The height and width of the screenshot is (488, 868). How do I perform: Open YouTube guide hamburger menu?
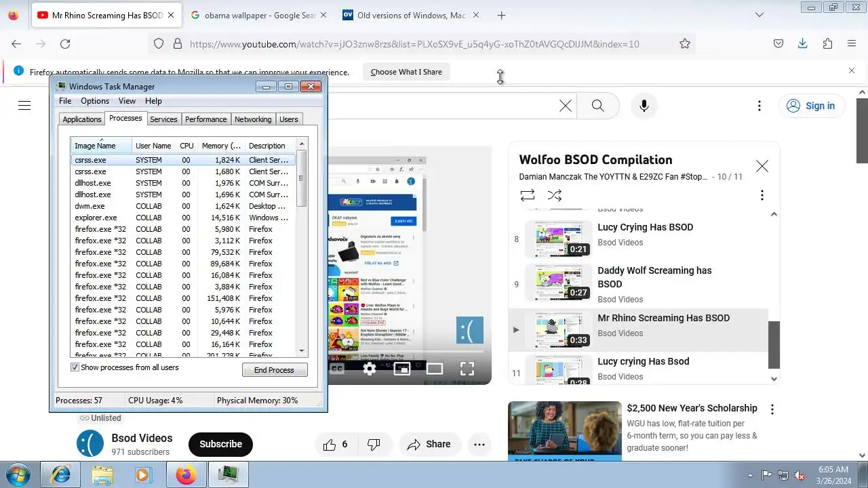click(x=24, y=105)
